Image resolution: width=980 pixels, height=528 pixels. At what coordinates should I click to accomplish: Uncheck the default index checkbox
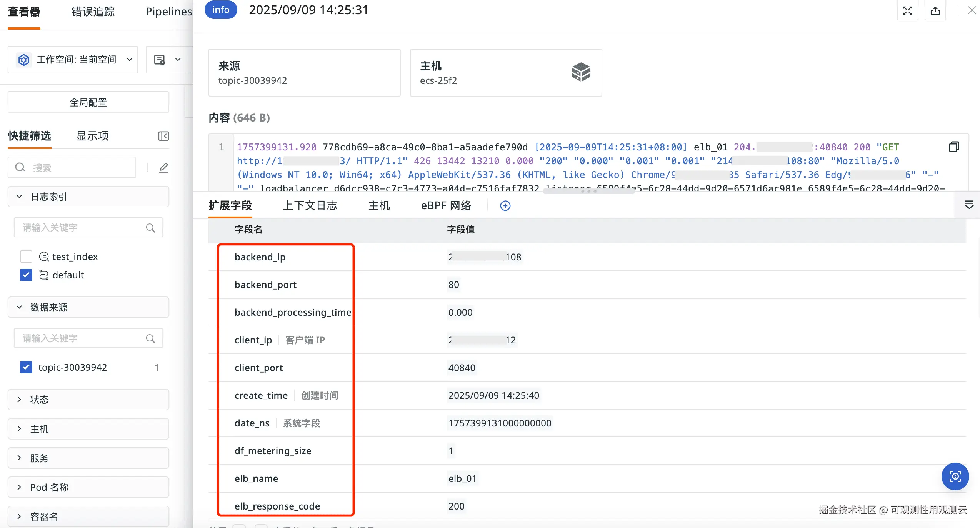pos(26,275)
